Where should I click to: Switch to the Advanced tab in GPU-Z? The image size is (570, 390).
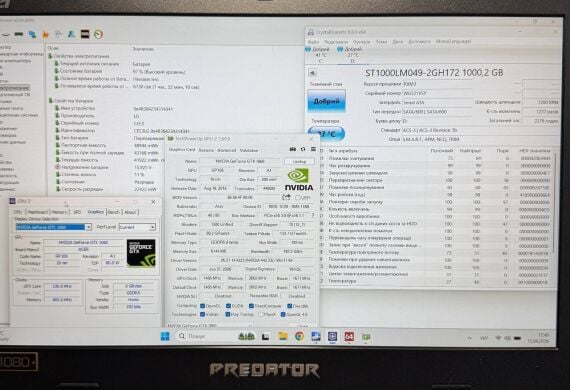point(226,150)
